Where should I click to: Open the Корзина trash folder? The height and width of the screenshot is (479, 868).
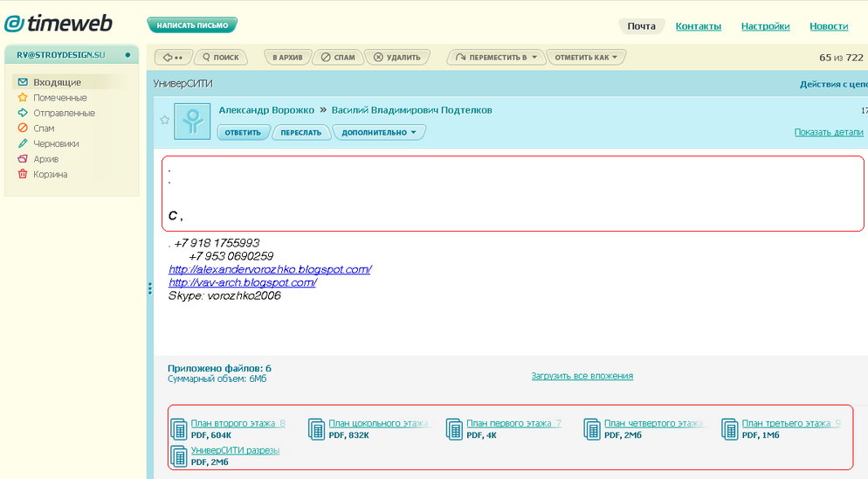(51, 174)
